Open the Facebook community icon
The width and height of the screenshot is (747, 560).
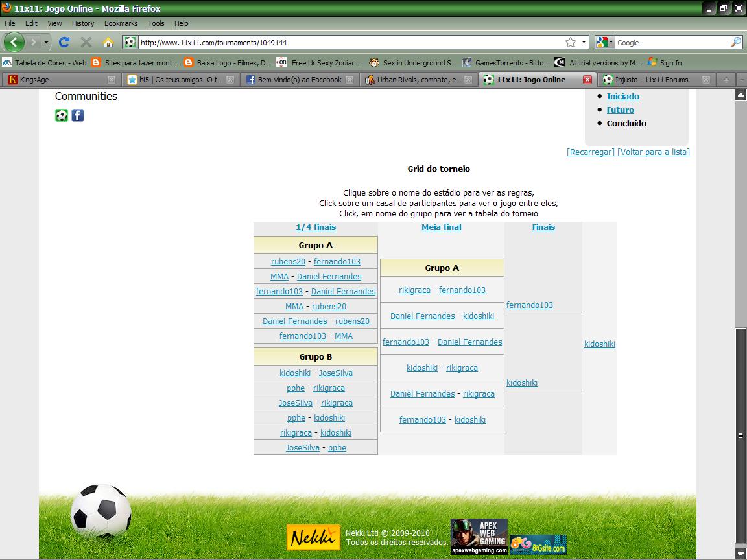click(x=78, y=115)
